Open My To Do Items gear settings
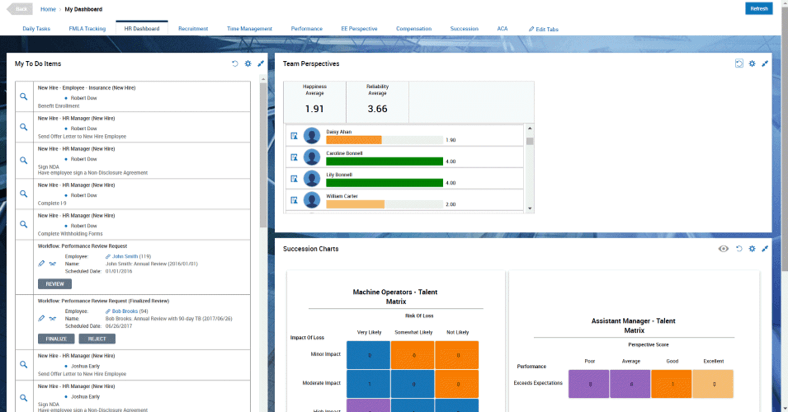Image resolution: width=788 pixels, height=412 pixels. (248, 64)
